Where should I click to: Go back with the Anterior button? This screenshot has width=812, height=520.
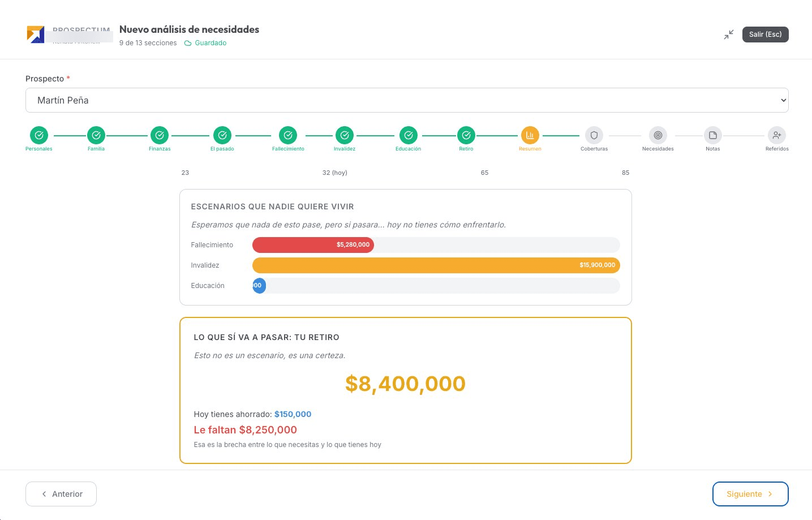[x=61, y=494]
